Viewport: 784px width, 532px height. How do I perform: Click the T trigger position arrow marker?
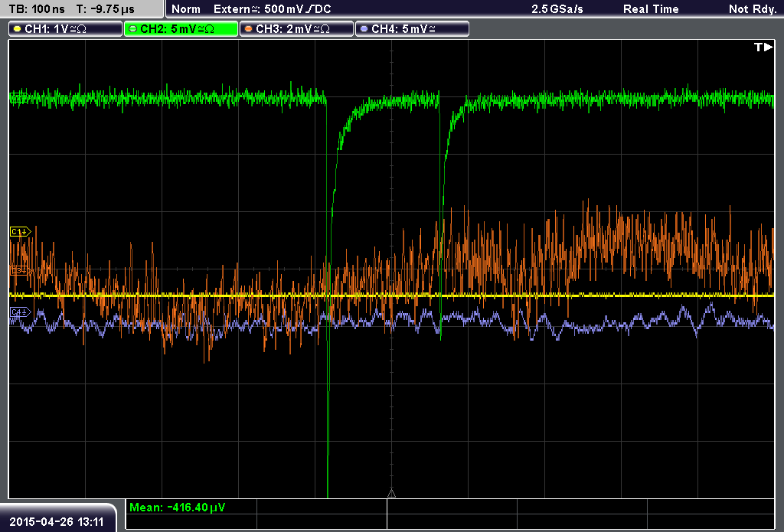763,47
